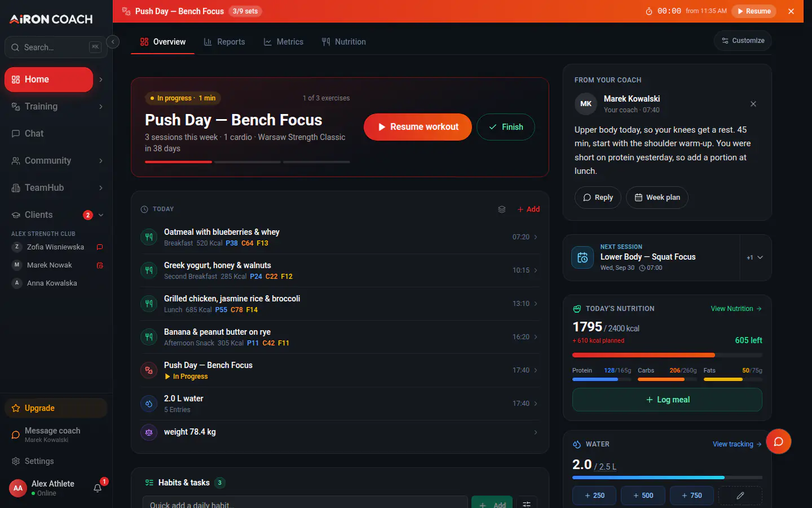Click Add in the Today header

coord(528,209)
